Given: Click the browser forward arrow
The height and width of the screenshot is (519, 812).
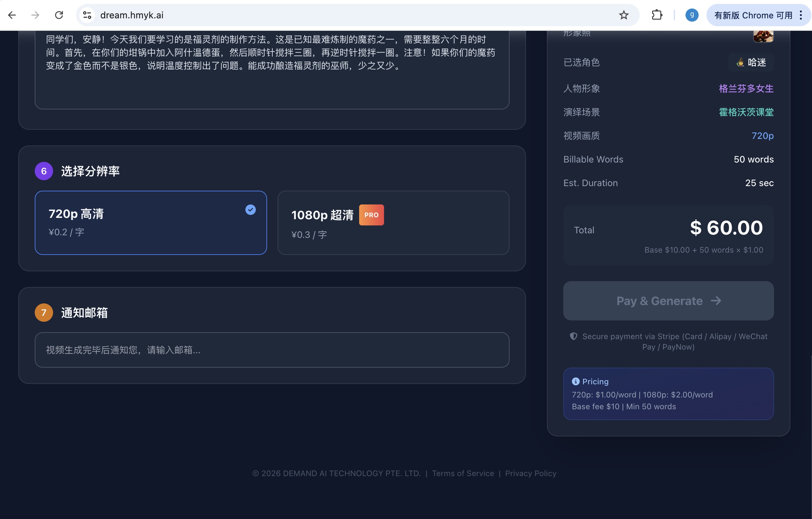Looking at the screenshot, I should 35,15.
